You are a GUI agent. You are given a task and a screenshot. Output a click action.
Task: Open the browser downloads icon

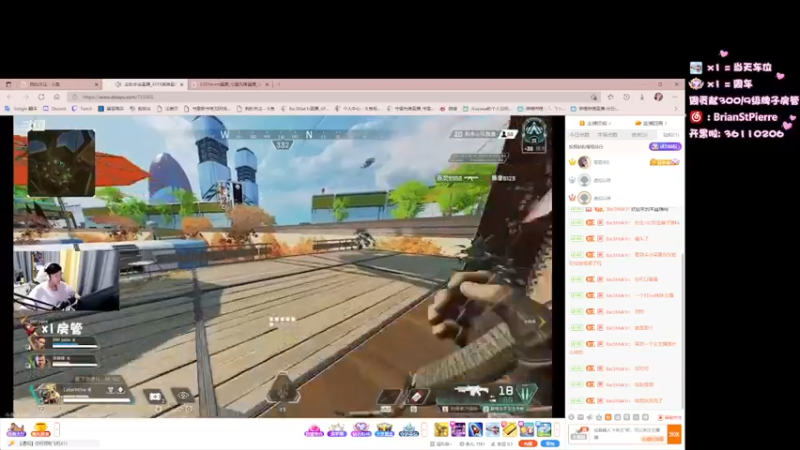[x=642, y=97]
